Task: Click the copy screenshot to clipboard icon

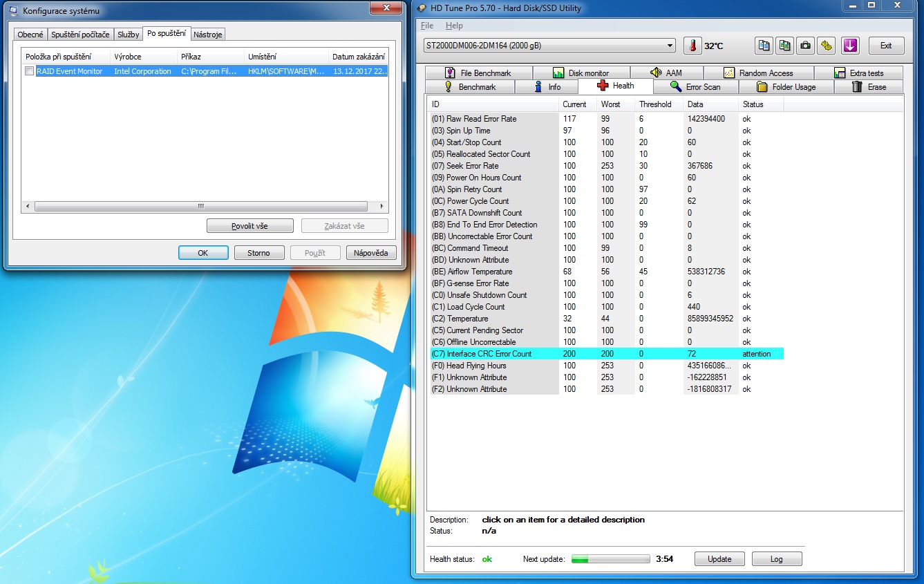Action: tap(784, 46)
